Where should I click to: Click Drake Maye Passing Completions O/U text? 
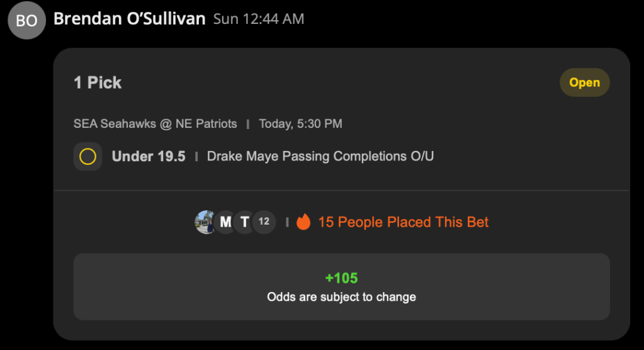tap(320, 157)
